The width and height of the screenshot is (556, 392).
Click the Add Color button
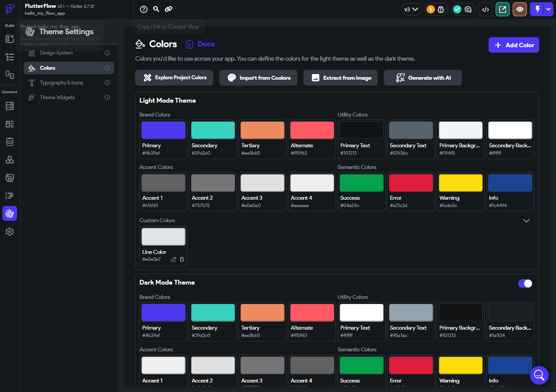pyautogui.click(x=514, y=45)
